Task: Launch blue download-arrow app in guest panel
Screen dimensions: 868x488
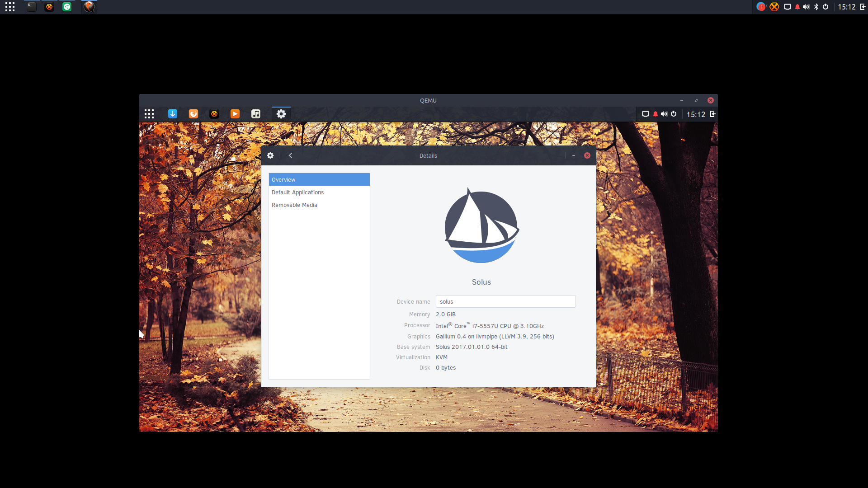Action: pos(173,114)
